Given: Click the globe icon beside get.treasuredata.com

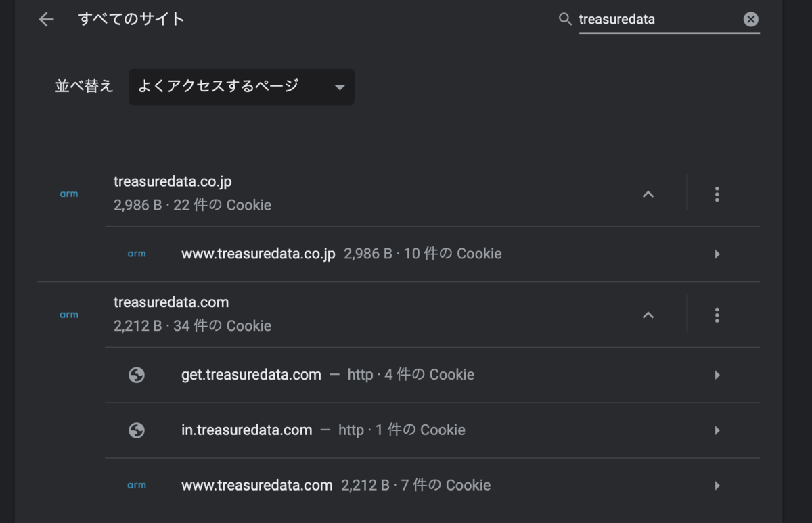Looking at the screenshot, I should pos(136,374).
